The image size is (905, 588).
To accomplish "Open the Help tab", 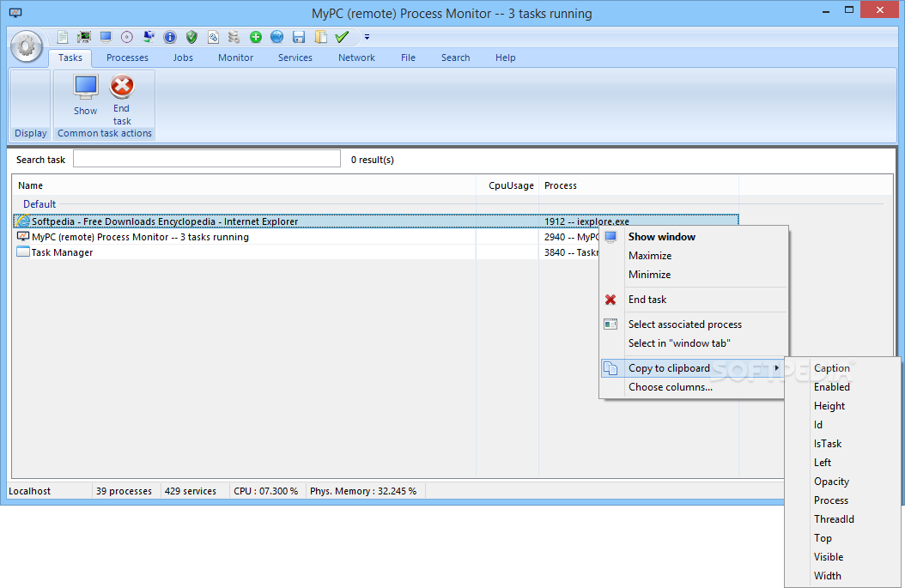I will (505, 58).
